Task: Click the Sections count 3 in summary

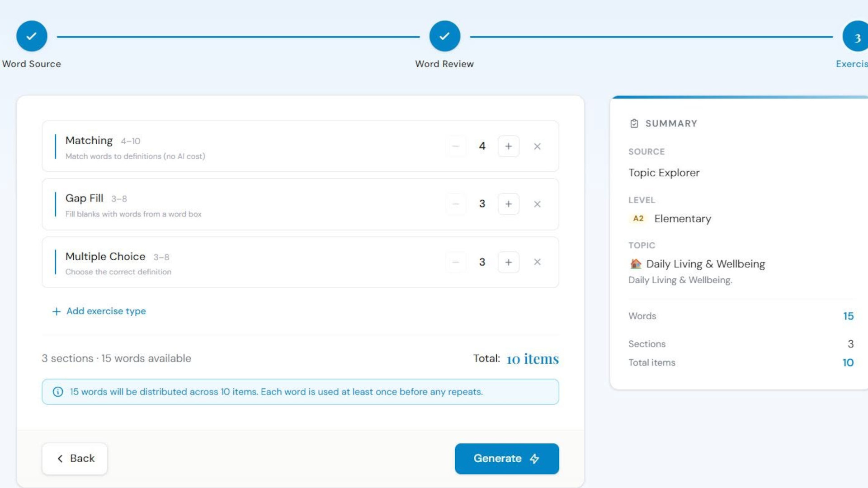Action: (850, 344)
